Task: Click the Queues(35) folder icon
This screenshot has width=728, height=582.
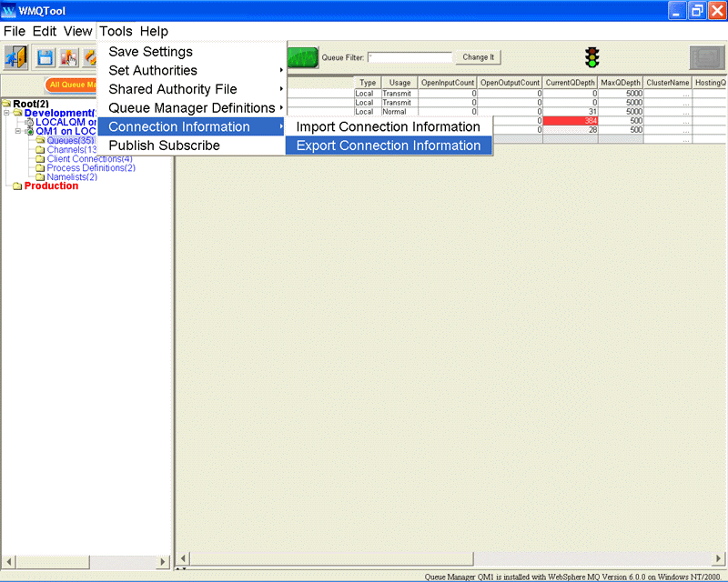Action: click(x=40, y=140)
